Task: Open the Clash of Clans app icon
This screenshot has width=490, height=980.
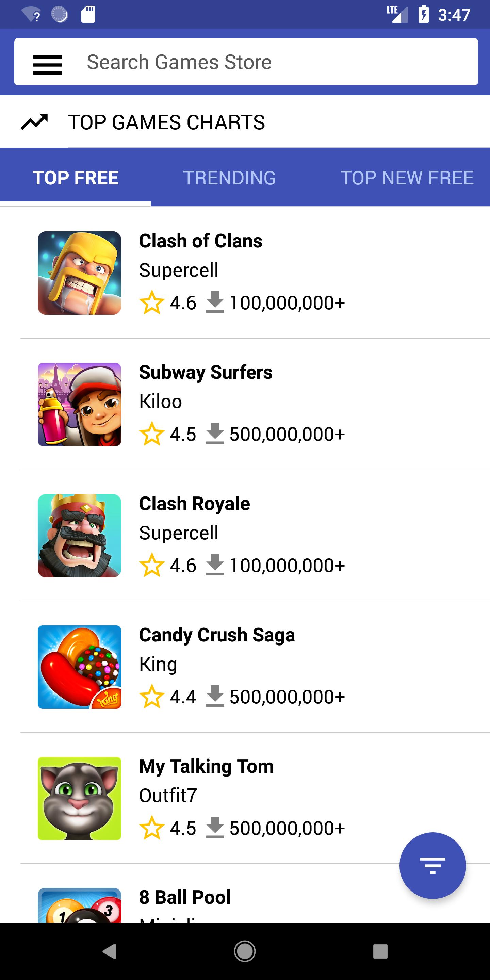Action: click(x=80, y=273)
